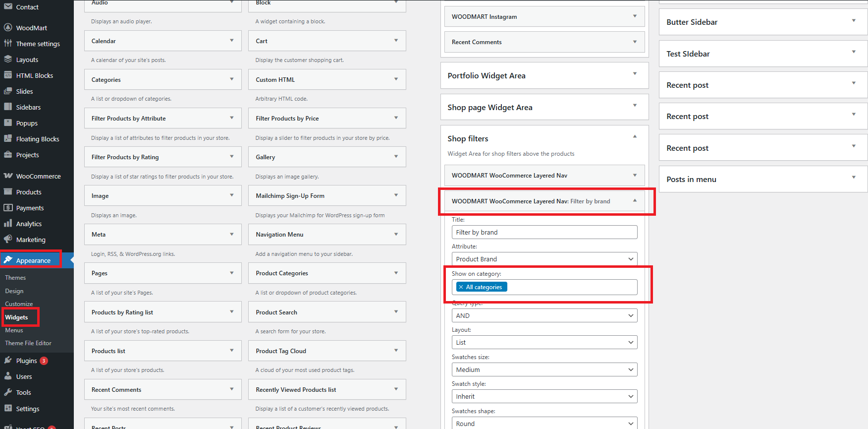Click the Projects briefcase icon
This screenshot has height=429, width=868.
pos(8,154)
